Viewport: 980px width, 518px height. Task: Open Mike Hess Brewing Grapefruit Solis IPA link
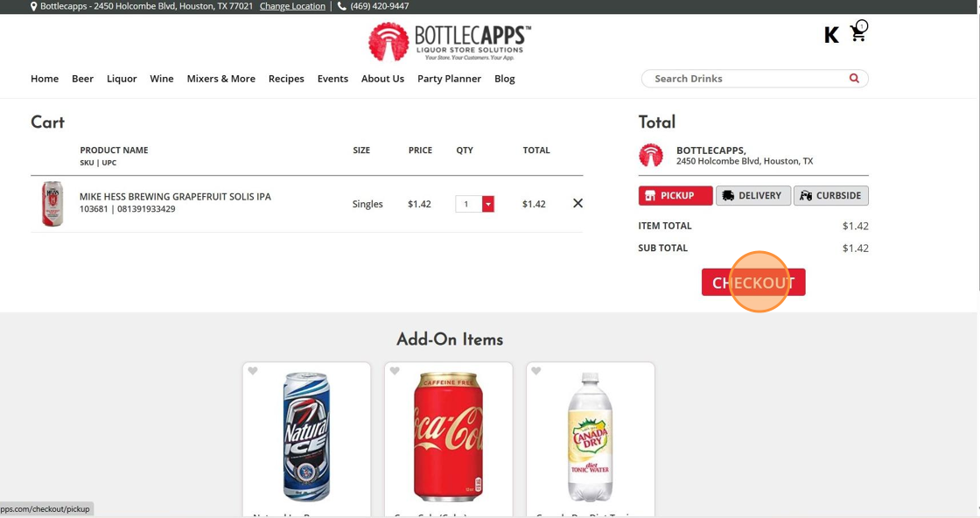pyautogui.click(x=175, y=196)
